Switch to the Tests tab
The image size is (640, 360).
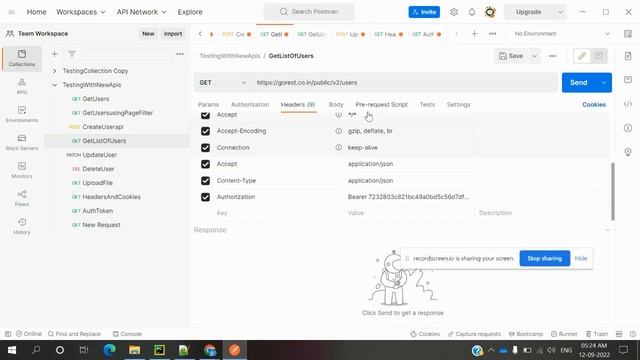[427, 104]
